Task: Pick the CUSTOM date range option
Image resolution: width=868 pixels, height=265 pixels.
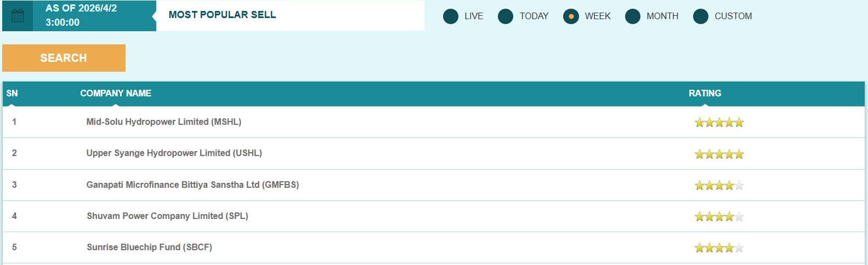Action: 701,16
